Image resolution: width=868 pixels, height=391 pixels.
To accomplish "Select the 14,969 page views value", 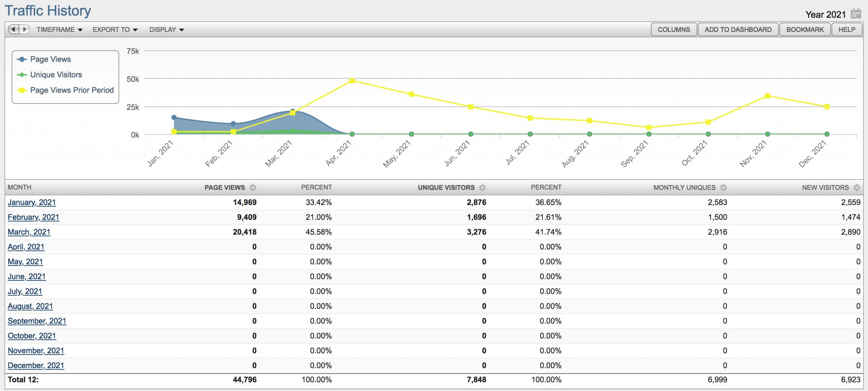I will [244, 202].
